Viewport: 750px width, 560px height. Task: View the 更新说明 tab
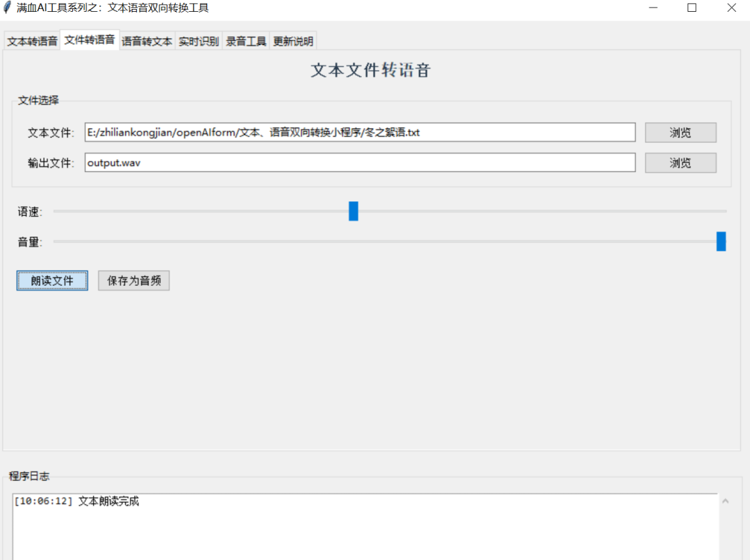coord(293,41)
